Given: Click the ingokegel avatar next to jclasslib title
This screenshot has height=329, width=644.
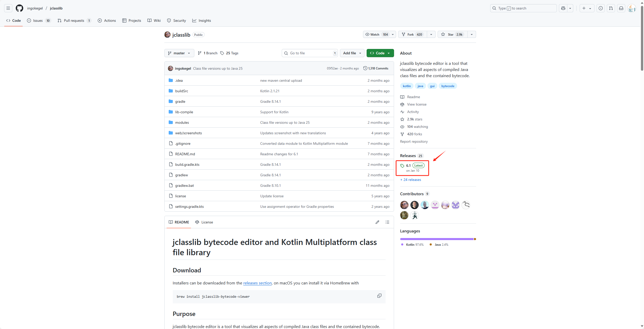Looking at the screenshot, I should [167, 35].
